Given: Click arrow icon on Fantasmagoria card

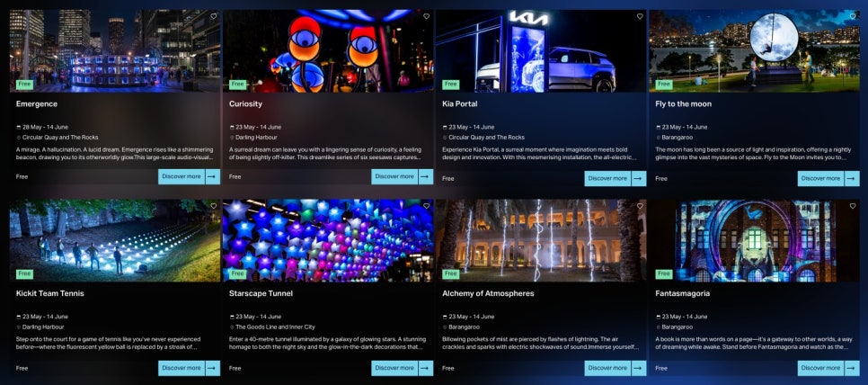Looking at the screenshot, I should tap(853, 368).
